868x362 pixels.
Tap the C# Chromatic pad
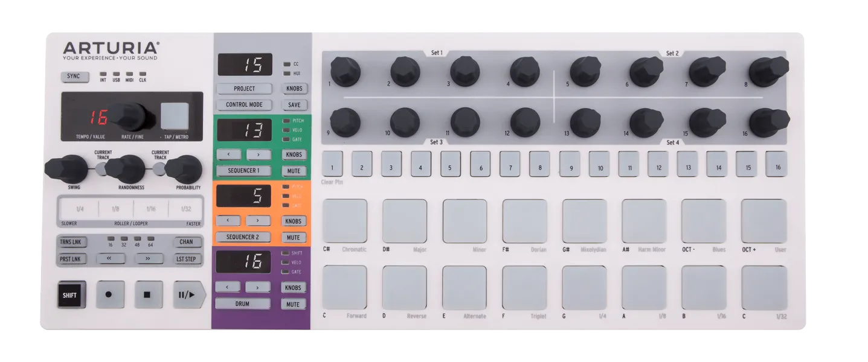(x=345, y=221)
